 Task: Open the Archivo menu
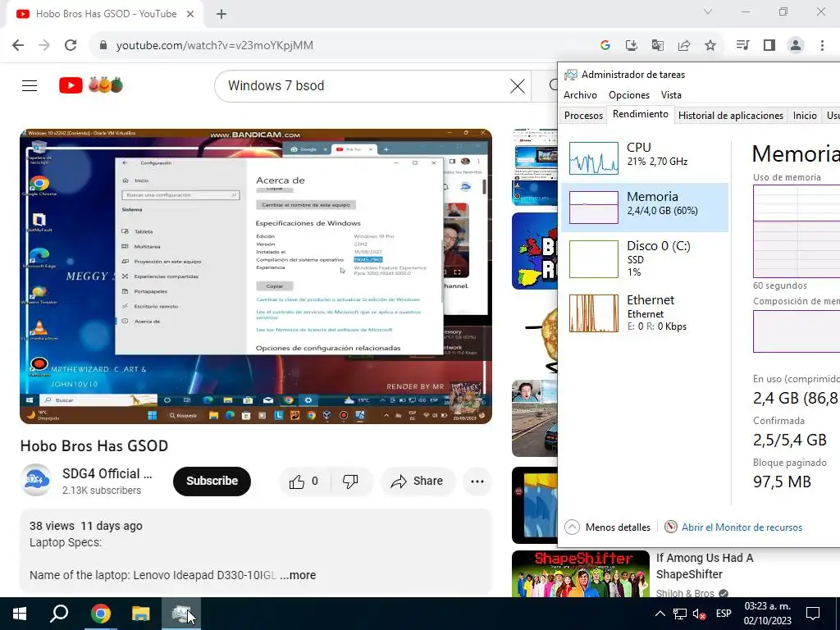(580, 95)
